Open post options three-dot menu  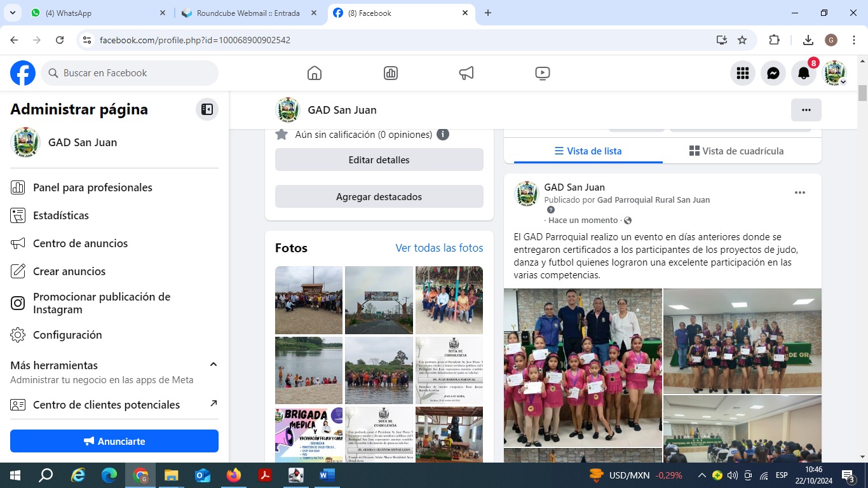tap(800, 193)
